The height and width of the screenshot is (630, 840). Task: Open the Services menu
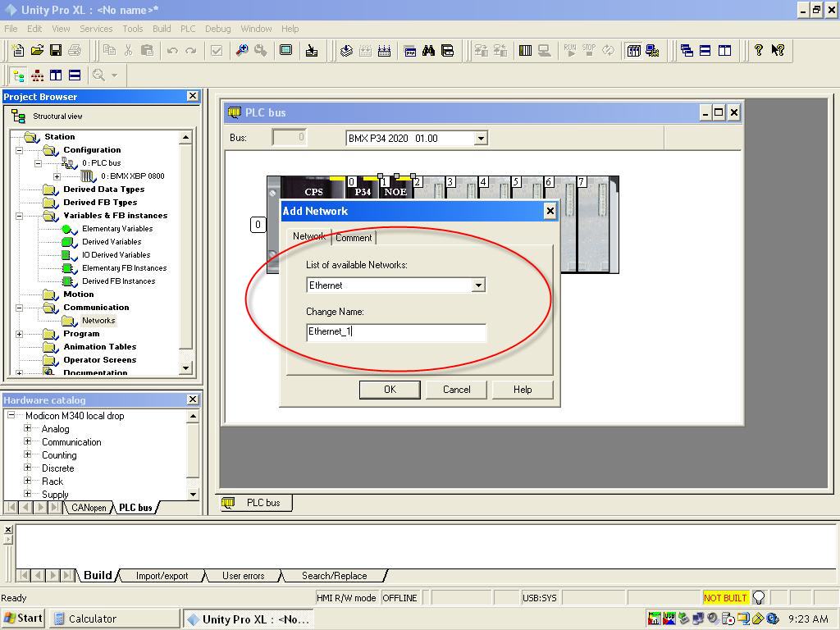pyautogui.click(x=96, y=29)
